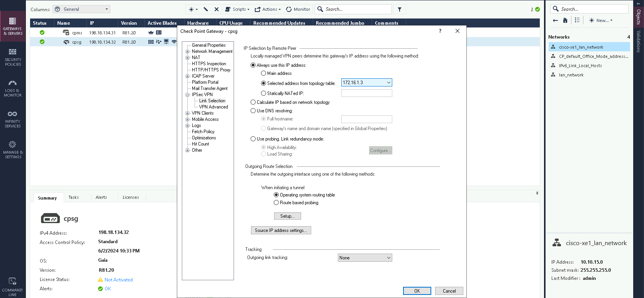Viewport: 644px width, 298px height.
Task: Switch to the Licenses tab
Action: [130, 197]
